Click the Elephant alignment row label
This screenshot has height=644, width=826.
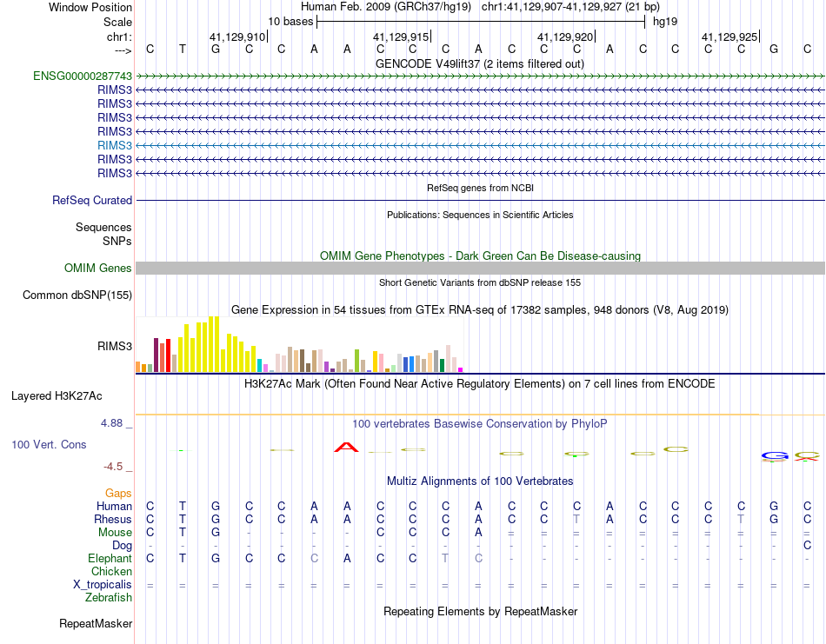(x=110, y=559)
